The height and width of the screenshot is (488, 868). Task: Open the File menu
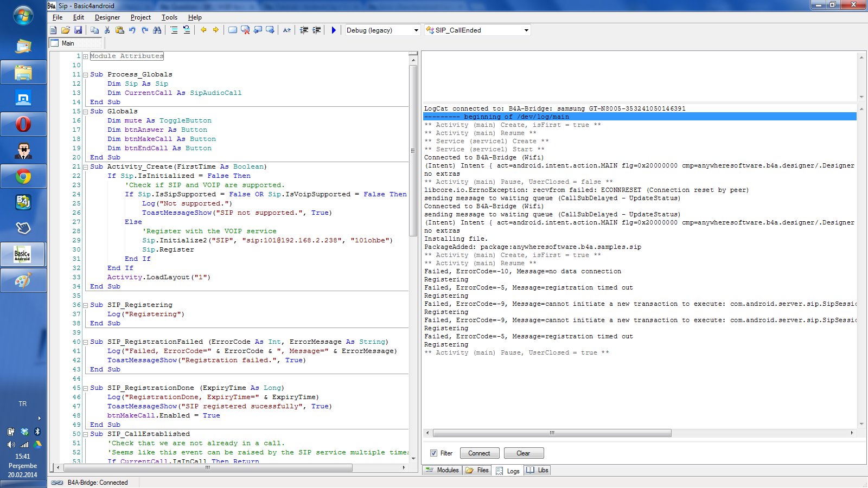(58, 17)
